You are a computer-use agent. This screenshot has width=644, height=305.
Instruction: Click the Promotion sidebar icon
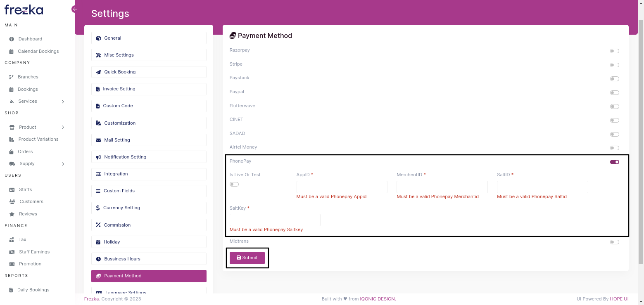coord(12,264)
